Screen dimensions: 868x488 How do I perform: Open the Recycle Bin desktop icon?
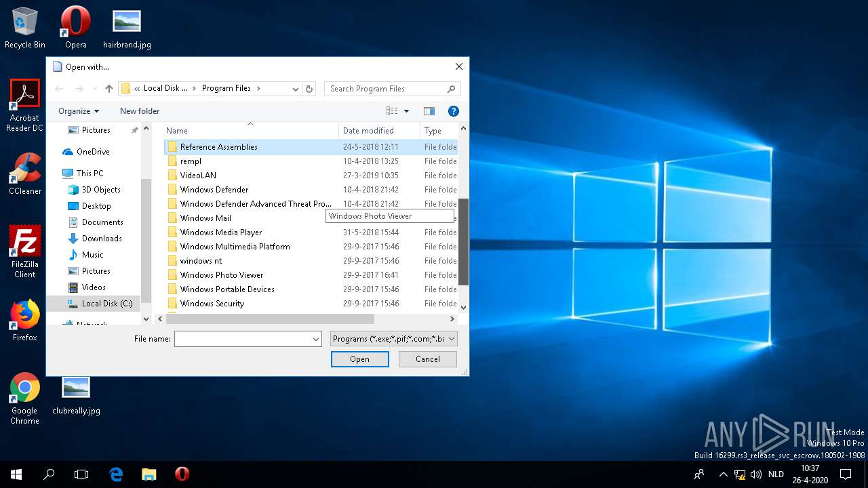25,28
